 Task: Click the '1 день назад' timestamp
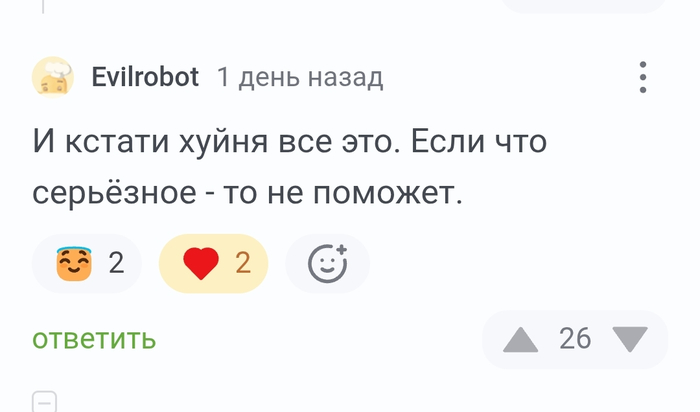(x=300, y=77)
